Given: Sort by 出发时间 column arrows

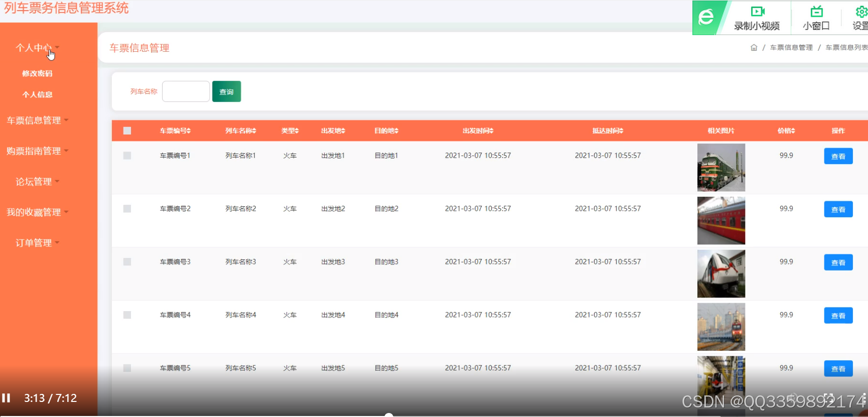Looking at the screenshot, I should (x=492, y=131).
